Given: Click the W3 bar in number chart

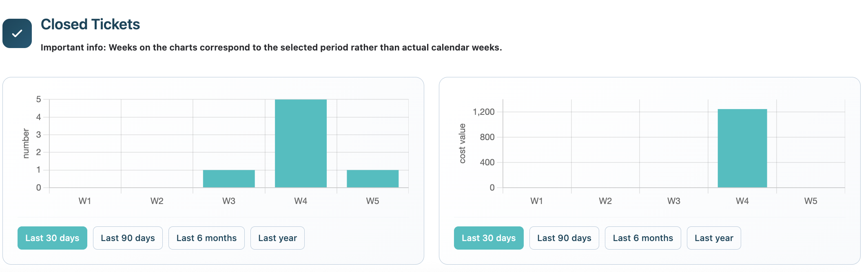Looking at the screenshot, I should pos(229,179).
